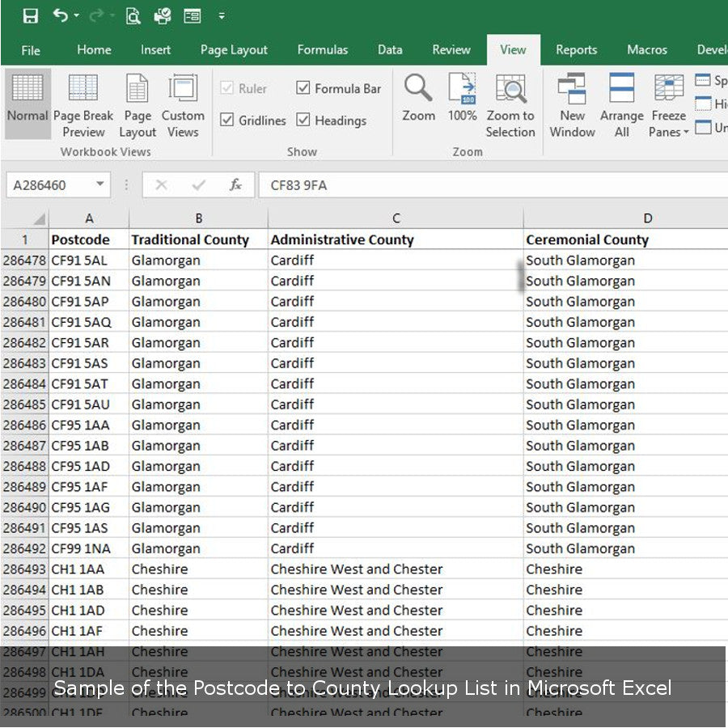Click the Save icon in quick access toolbar
This screenshot has height=728, width=728.
30,15
